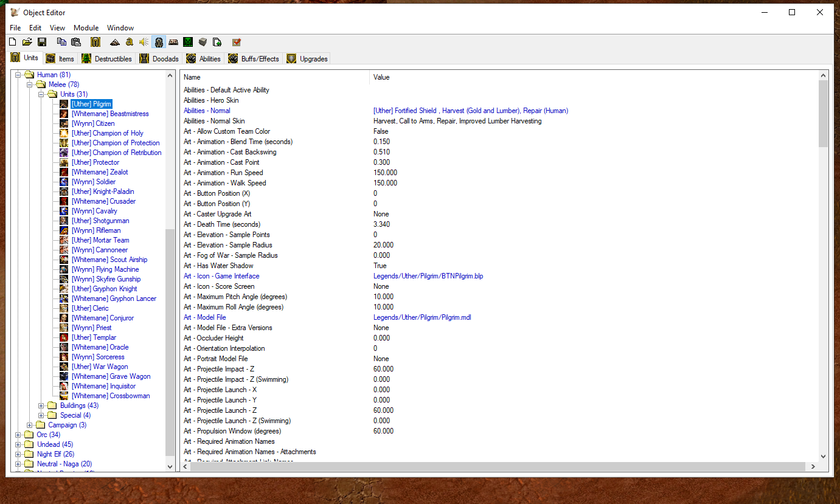Click the Trigger Editor letter icon

129,42
